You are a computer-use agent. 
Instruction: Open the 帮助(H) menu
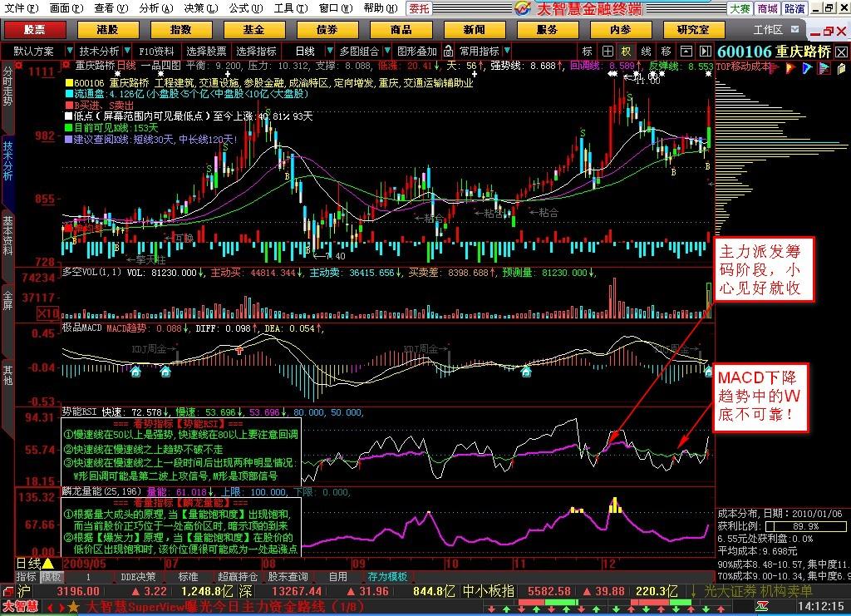380,7
